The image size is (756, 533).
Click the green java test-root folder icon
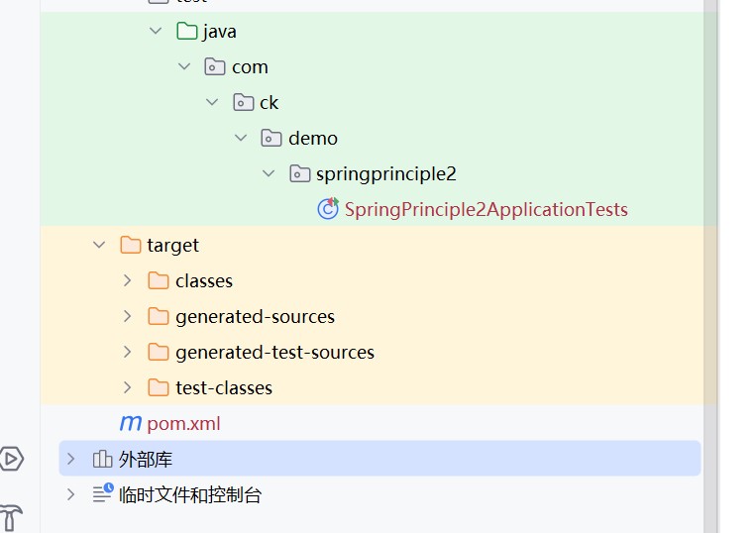click(186, 31)
